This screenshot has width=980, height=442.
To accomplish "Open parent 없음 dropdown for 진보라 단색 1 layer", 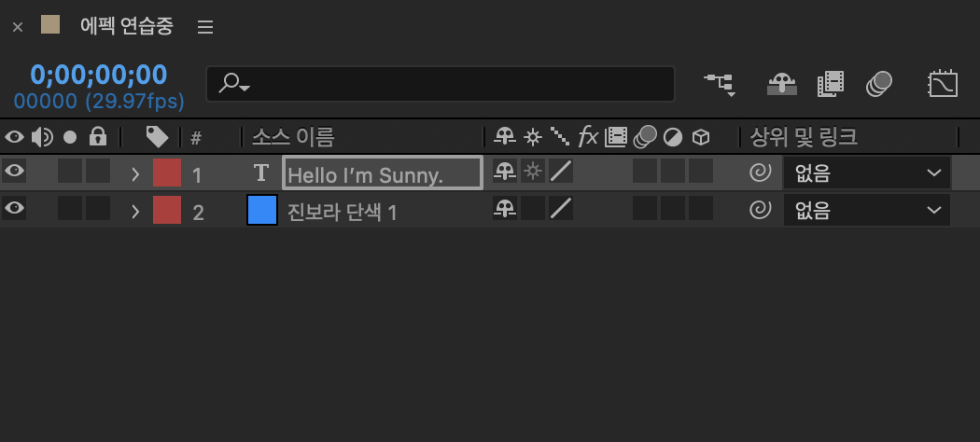I will [867, 211].
